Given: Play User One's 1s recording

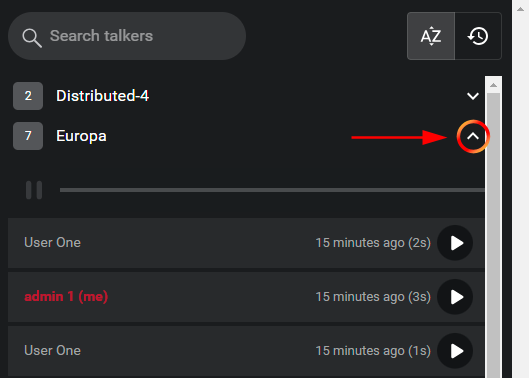Looking at the screenshot, I should tap(455, 351).
